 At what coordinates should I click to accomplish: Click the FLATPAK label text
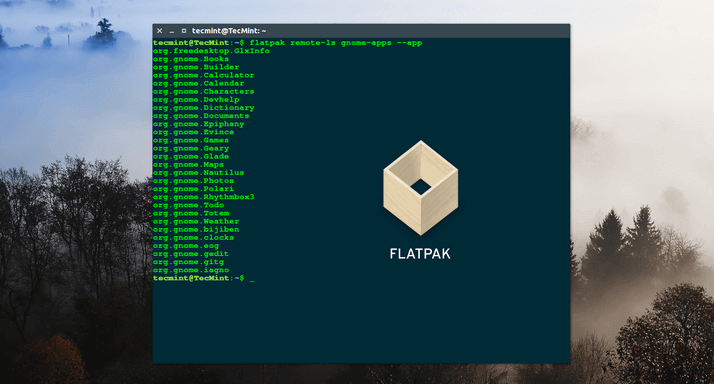point(420,254)
